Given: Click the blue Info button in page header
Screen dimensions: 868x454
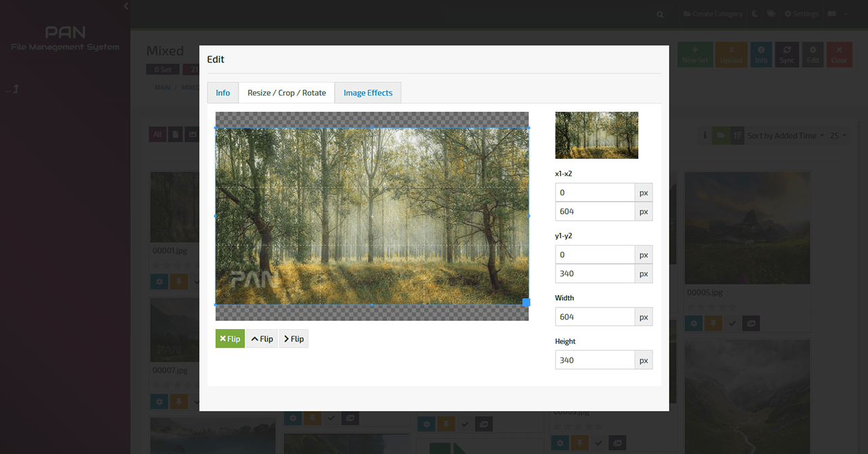Looking at the screenshot, I should [762, 54].
